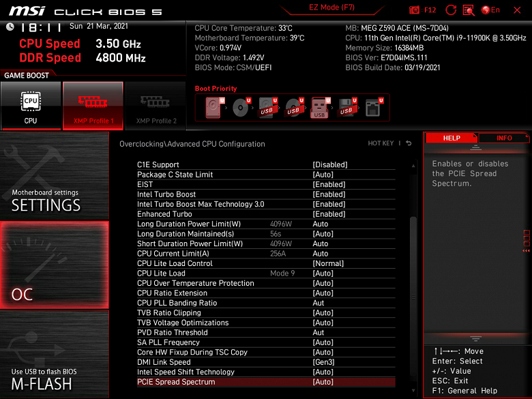Viewport: 532px width, 399px height.
Task: Select the CPU Current Limit(A) value field
Action: [x=266, y=254]
